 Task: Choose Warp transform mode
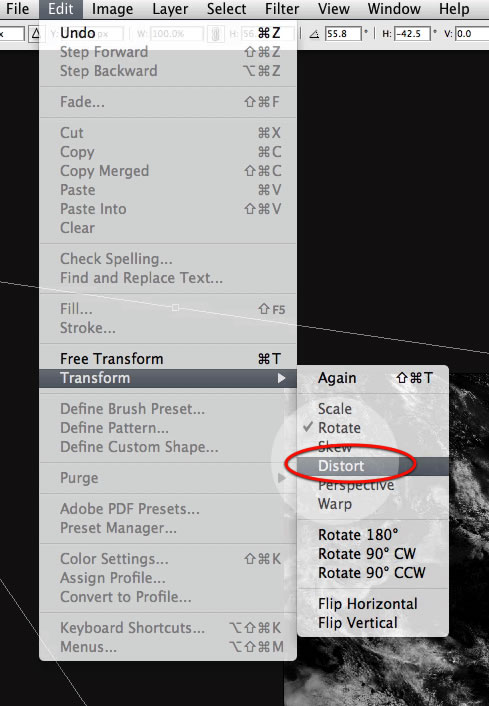[335, 504]
